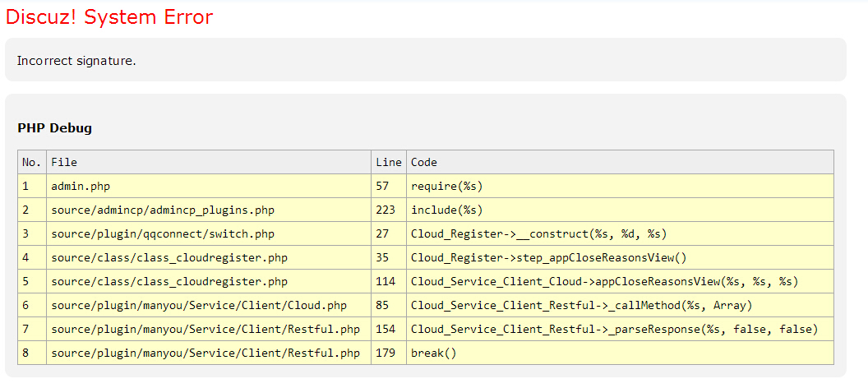Click the step_appCloseReasonsView() code cell
The image size is (868, 388).
(548, 257)
